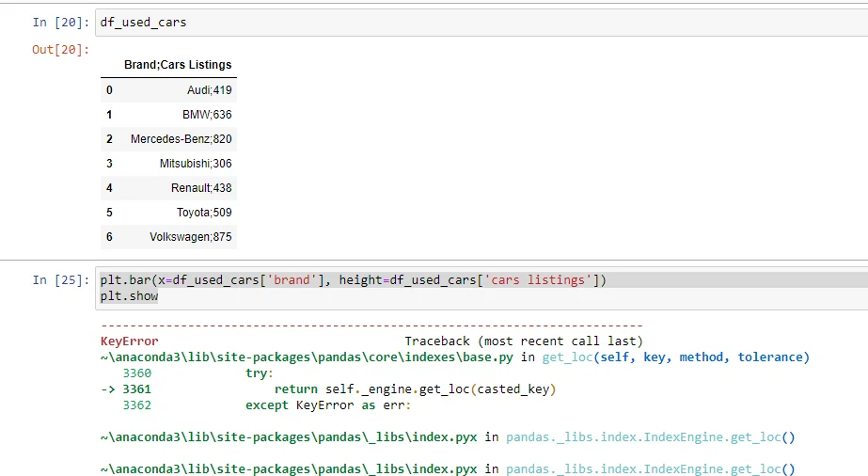Click row index 0 in the dataframe
This screenshot has height=476, width=868.
109,90
